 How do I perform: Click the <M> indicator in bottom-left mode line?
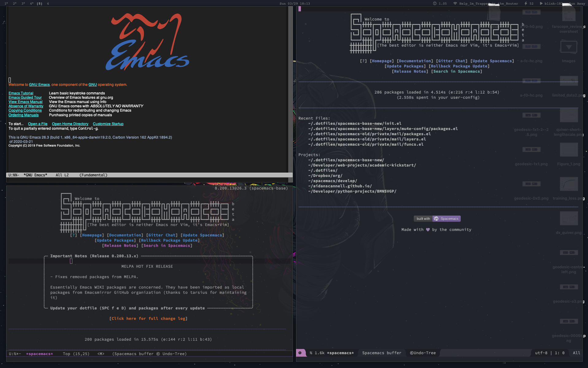[101, 354]
